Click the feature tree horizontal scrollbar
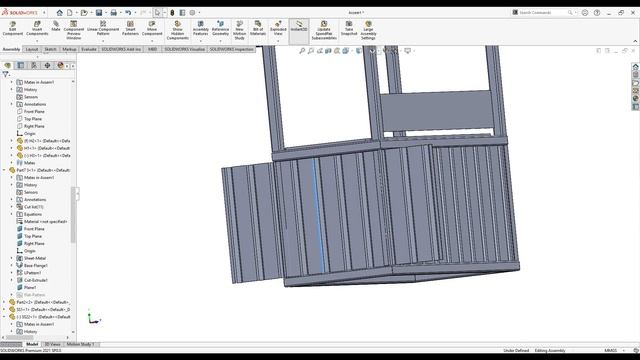This screenshot has width=640, height=360. click(x=19, y=338)
